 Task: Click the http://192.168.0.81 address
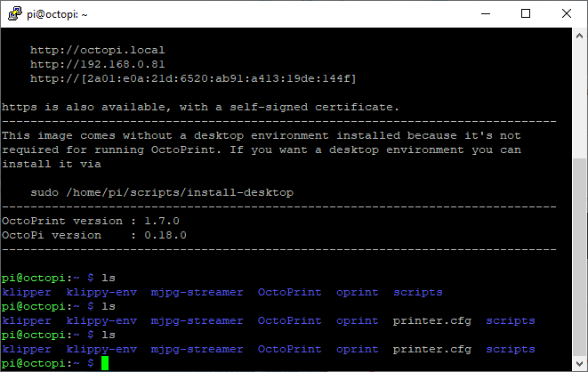coord(98,64)
